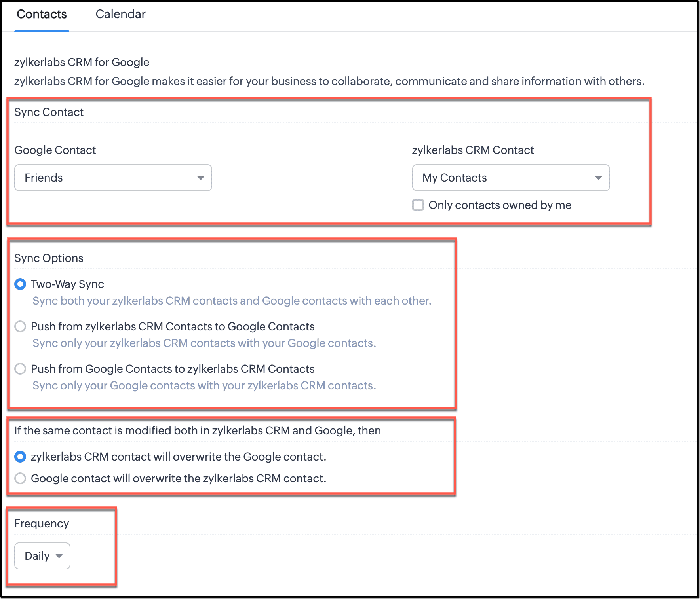Select the Two-Way Sync radio option

coord(20,284)
